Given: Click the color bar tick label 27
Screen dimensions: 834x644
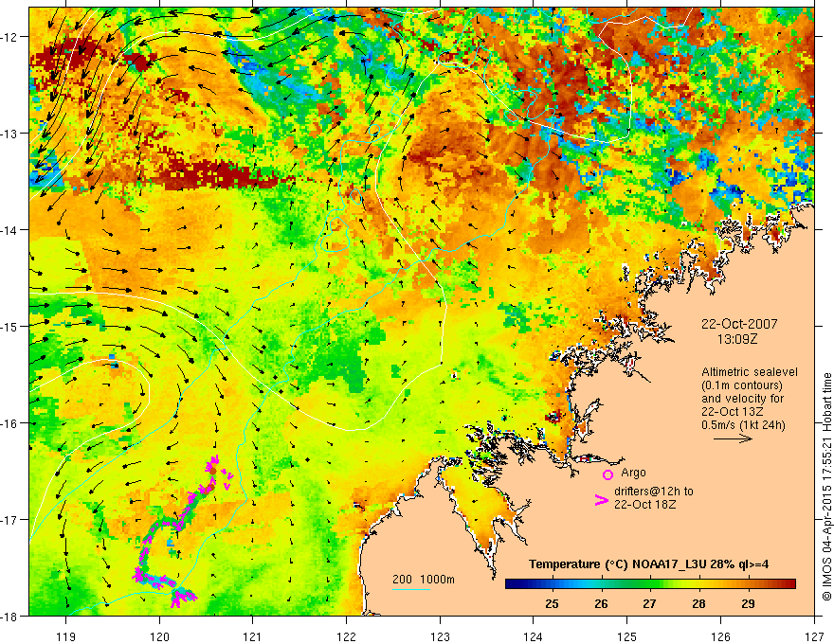Looking at the screenshot, I should click(x=649, y=603).
